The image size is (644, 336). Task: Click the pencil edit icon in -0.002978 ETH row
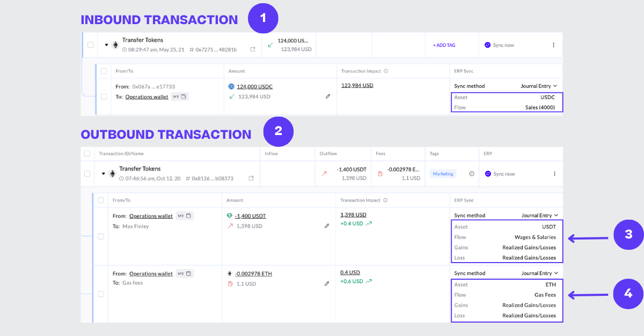(x=327, y=283)
